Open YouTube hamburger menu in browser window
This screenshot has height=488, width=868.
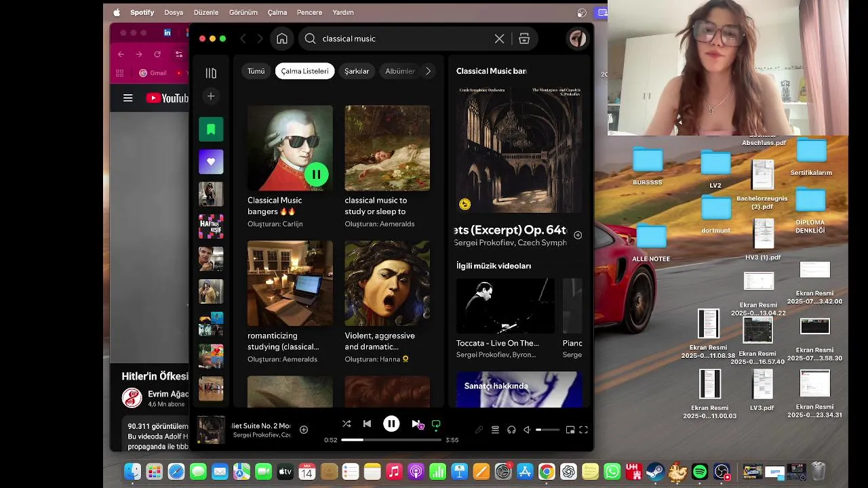(127, 98)
